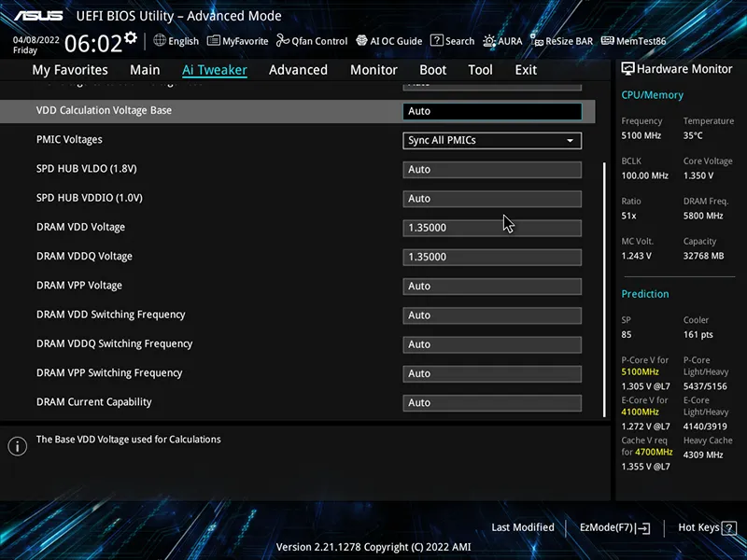Expand the PMIC Voltages dropdown
Screen dimensions: 747x560
click(492, 141)
